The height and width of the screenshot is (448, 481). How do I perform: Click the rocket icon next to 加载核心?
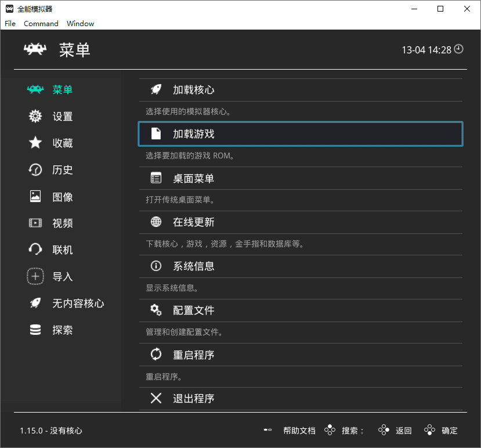point(156,89)
